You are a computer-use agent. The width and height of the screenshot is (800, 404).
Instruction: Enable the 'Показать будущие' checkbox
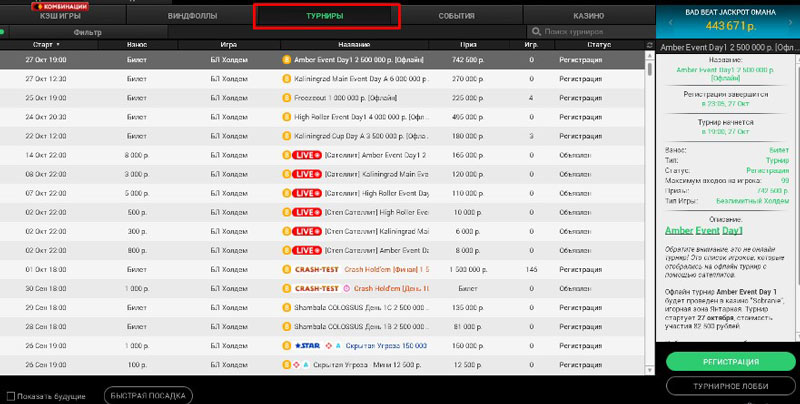(x=10, y=395)
